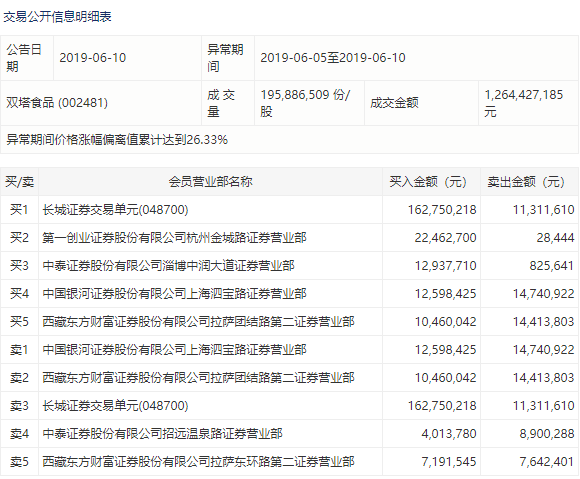The height and width of the screenshot is (479, 580).
Task: Click the 卖出金额（元） column header
Action: 529,182
